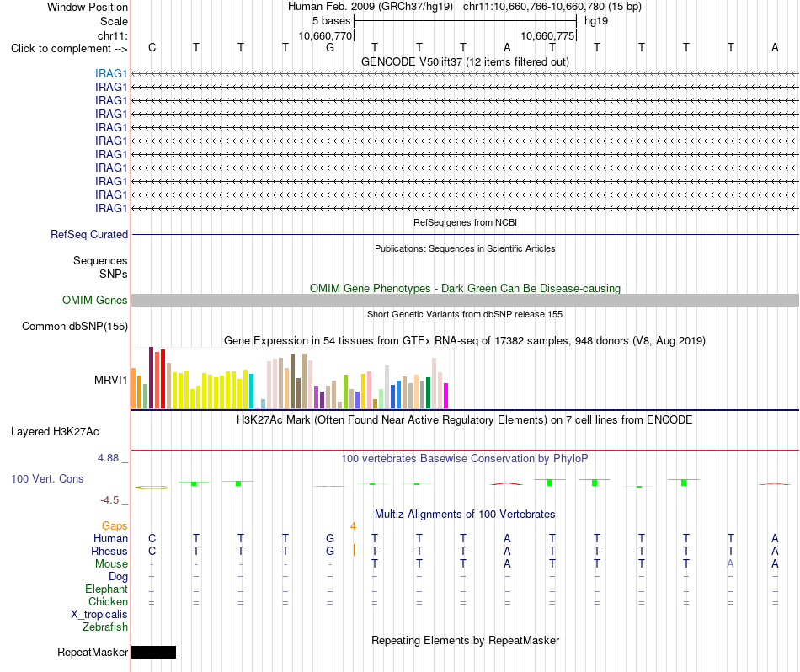Image resolution: width=800 pixels, height=672 pixels.
Task: Select the Chicken species label
Action: (x=108, y=602)
